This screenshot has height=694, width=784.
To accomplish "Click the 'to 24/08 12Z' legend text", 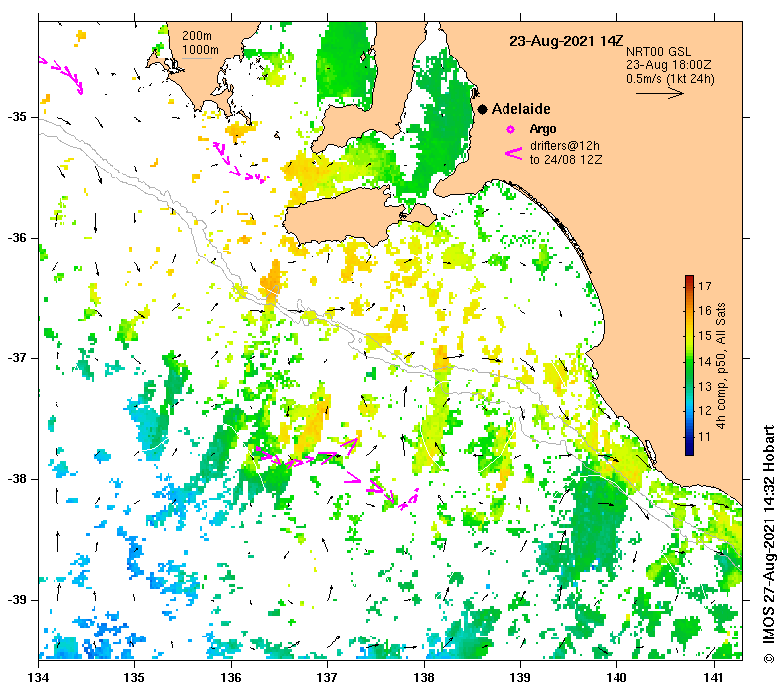I will point(566,160).
